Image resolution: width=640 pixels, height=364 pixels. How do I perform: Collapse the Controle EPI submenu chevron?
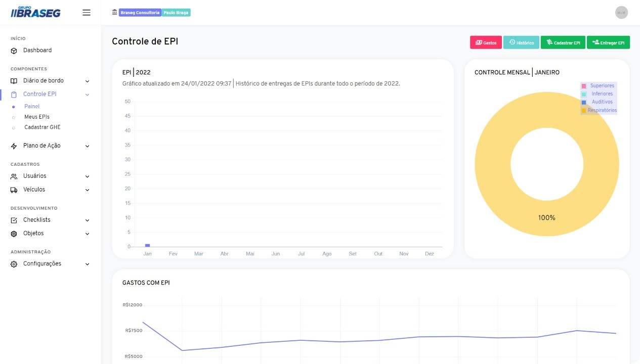[x=87, y=95]
